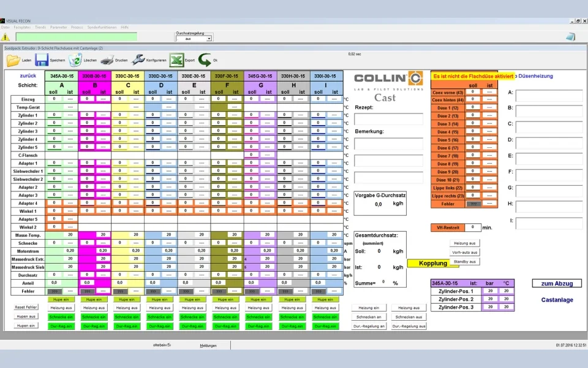588x368 pixels.
Task: Click the Schnecken an button
Action: click(369, 317)
